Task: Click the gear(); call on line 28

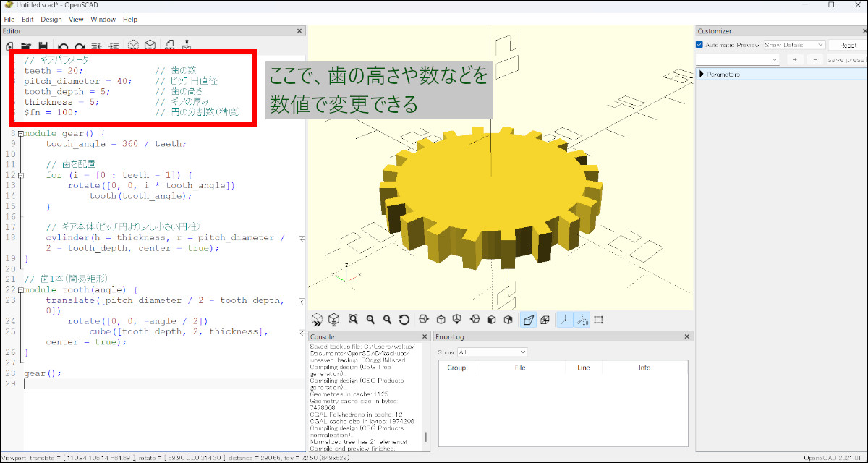Action: click(x=43, y=373)
